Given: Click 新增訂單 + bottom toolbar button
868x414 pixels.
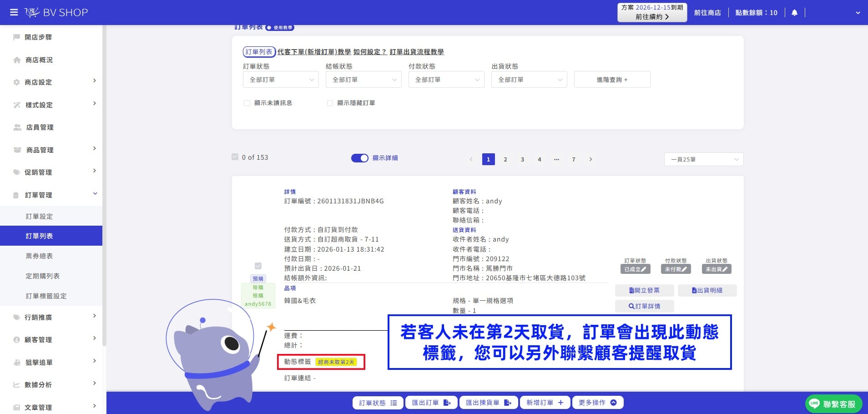Looking at the screenshot, I should click(x=545, y=403).
